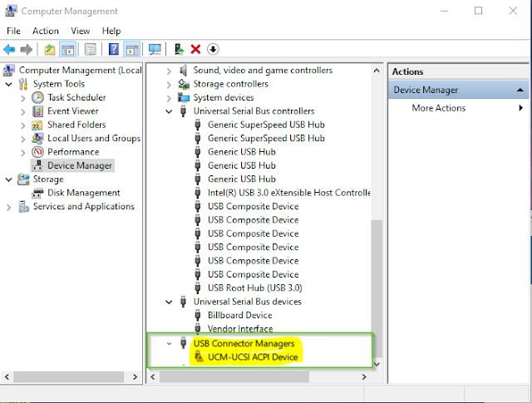The width and height of the screenshot is (532, 403).
Task: Click device list vertical scrollbar up arrow
Action: [x=377, y=71]
